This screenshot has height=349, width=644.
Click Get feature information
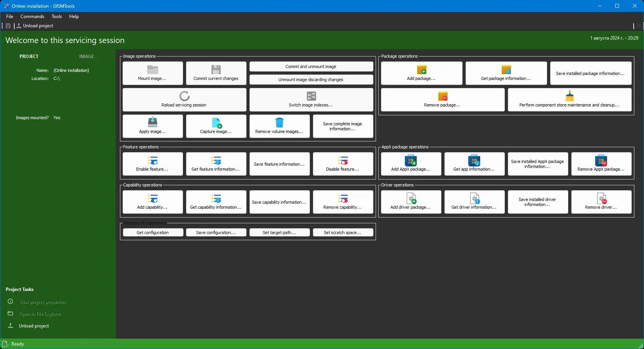216,164
